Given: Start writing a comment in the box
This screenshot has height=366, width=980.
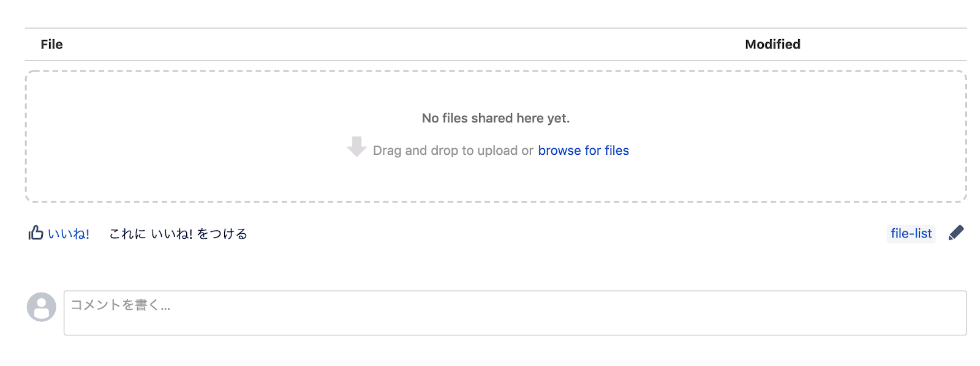Looking at the screenshot, I should [x=514, y=313].
